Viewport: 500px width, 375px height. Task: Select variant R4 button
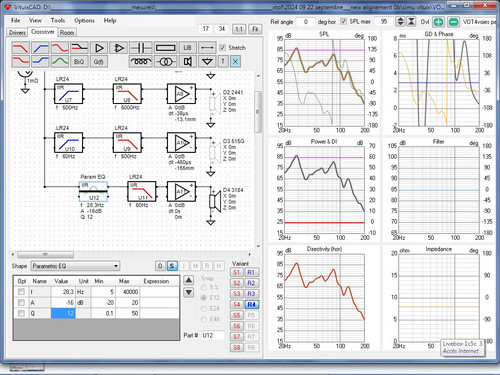[x=251, y=304]
